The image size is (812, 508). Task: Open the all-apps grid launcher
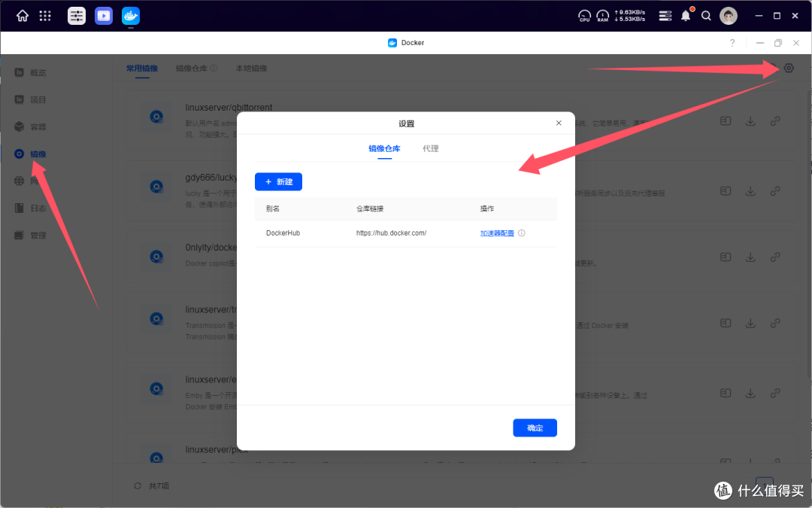click(x=45, y=16)
